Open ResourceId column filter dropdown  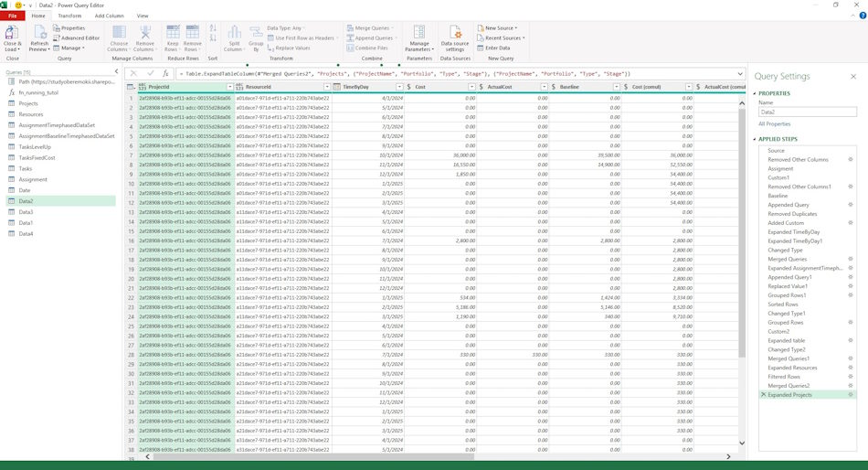tap(327, 87)
